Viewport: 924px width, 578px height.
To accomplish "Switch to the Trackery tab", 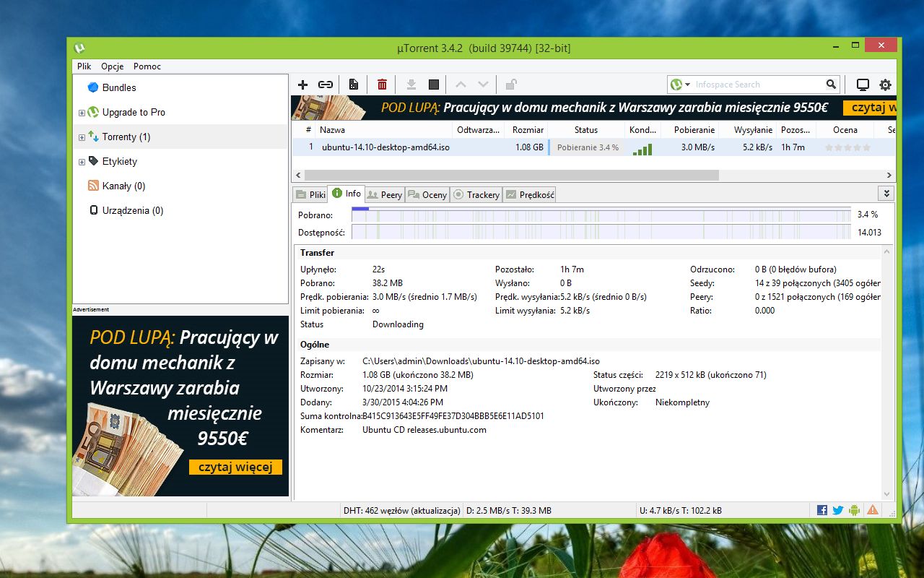I will [476, 194].
